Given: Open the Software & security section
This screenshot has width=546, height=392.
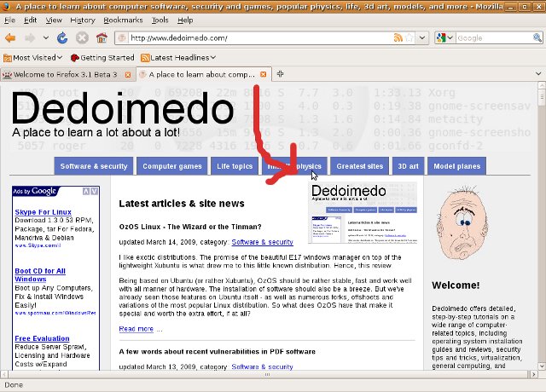Looking at the screenshot, I should [x=94, y=166].
